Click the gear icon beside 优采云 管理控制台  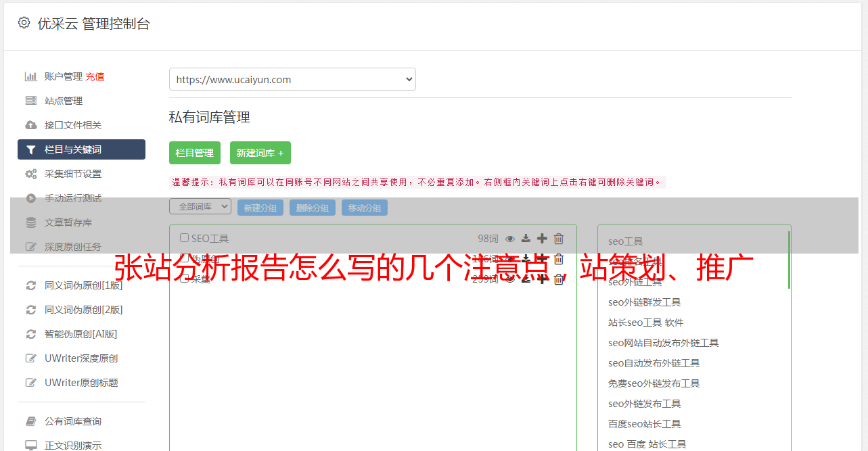[24, 23]
